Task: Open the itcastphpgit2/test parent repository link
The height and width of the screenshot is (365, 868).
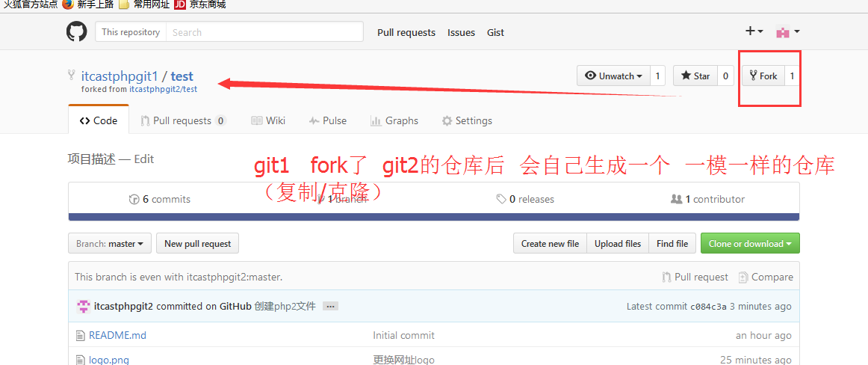Action: pyautogui.click(x=164, y=88)
